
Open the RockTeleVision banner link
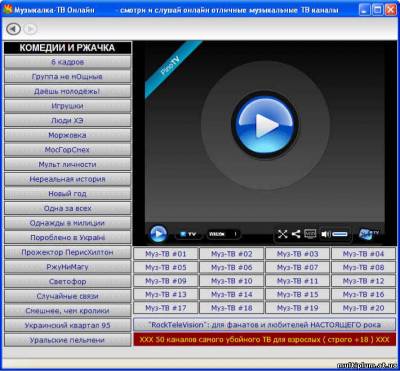[265, 325]
